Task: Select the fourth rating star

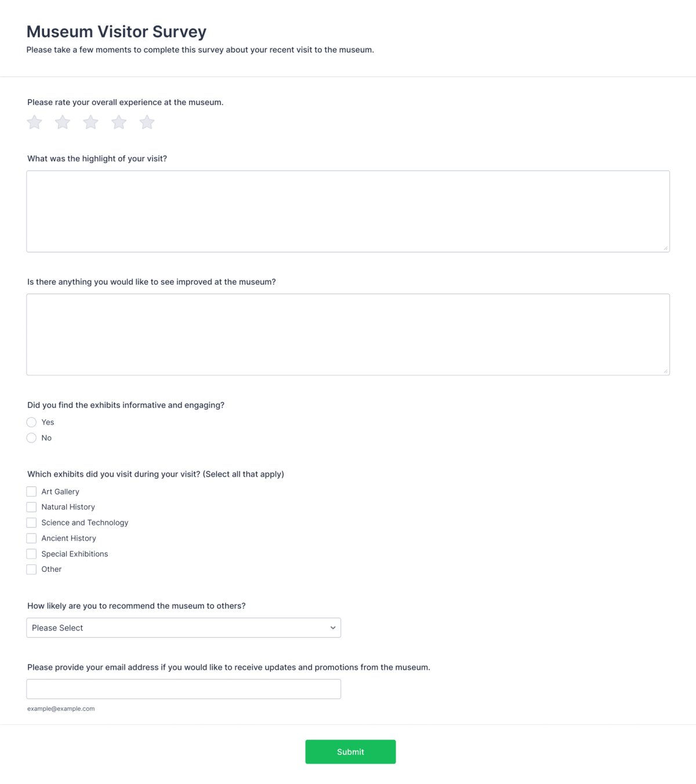Action: pyautogui.click(x=119, y=122)
